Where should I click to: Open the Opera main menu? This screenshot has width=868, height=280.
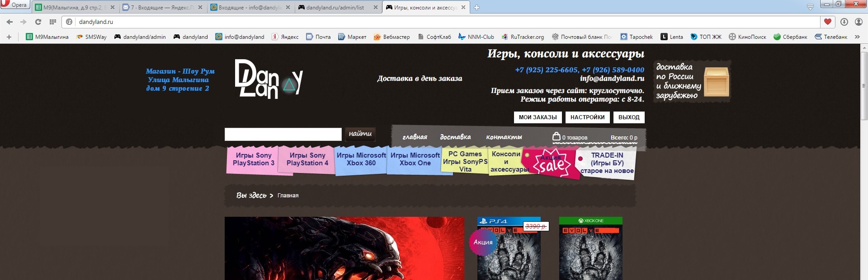click(15, 5)
